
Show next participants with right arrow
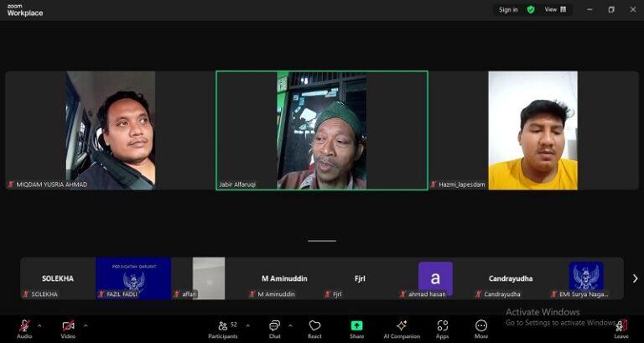tap(635, 278)
